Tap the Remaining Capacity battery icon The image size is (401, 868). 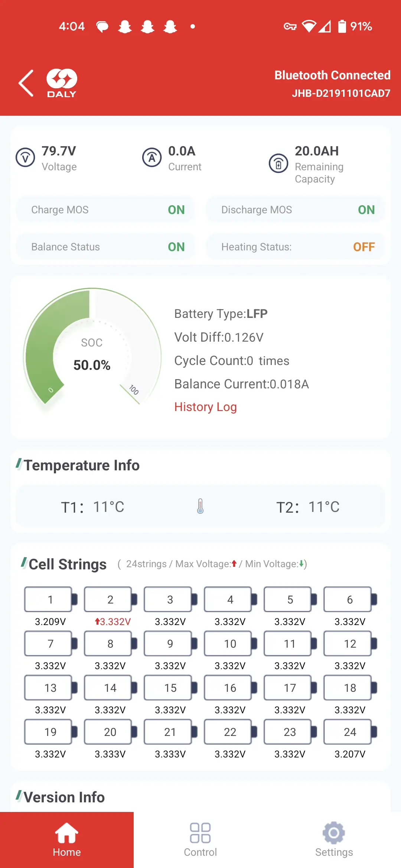pyautogui.click(x=278, y=164)
